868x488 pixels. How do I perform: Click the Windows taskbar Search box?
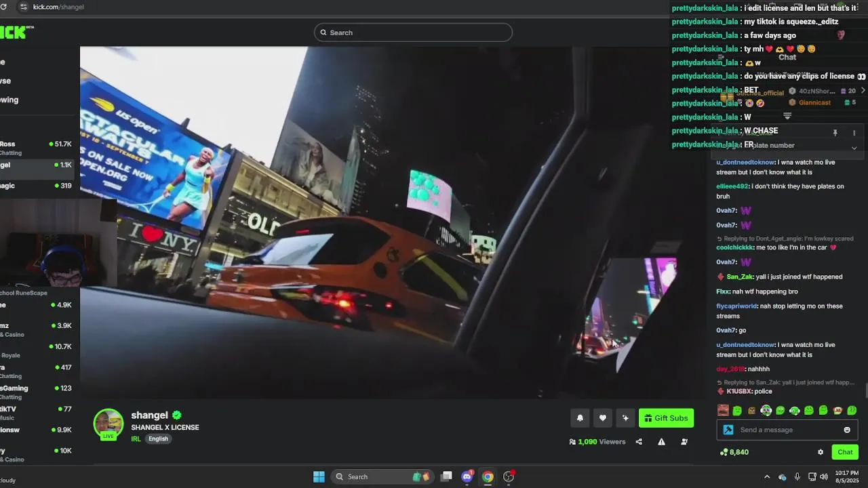[x=383, y=476]
